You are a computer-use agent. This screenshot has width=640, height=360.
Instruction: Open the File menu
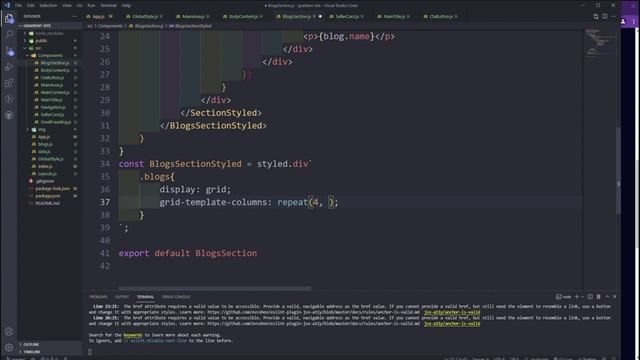click(x=18, y=5)
